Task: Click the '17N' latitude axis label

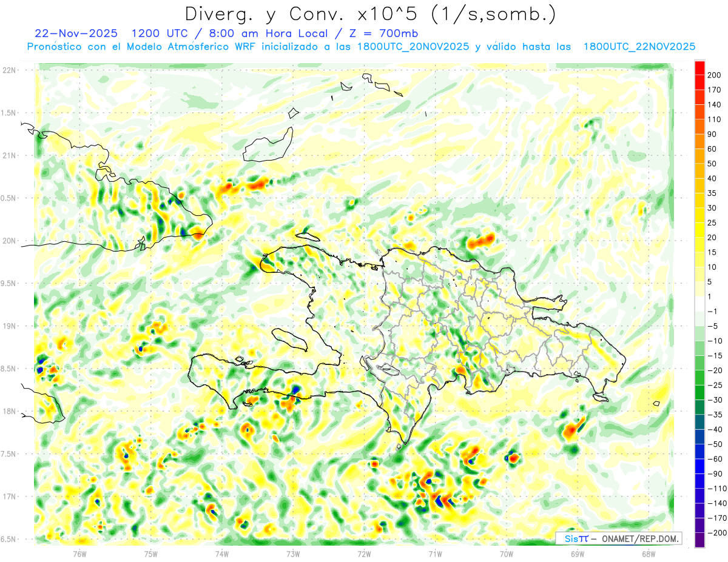Action: tap(8, 497)
